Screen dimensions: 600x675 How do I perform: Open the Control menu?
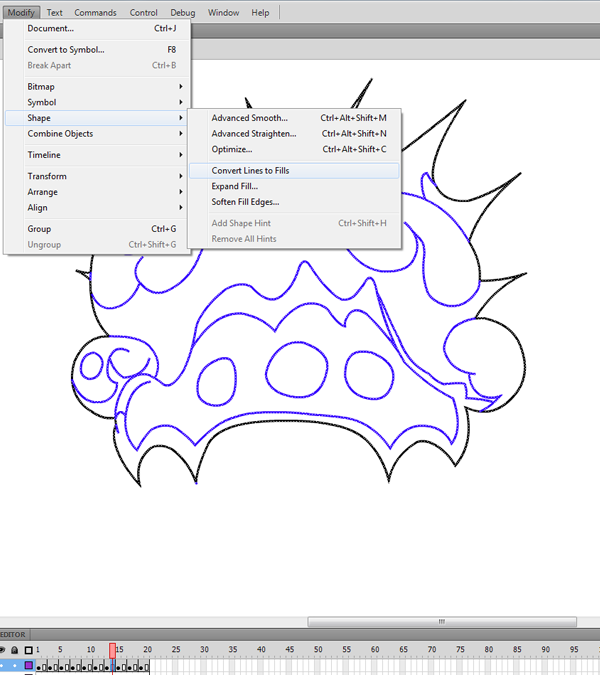(143, 12)
